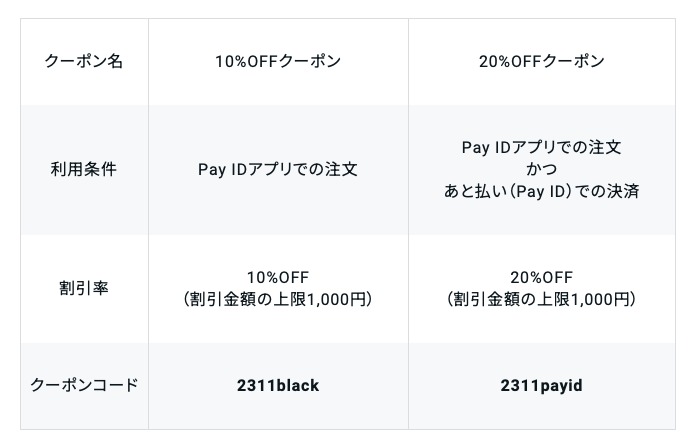This screenshot has width=689, height=441.
Task: Click the 割引率 row label
Action: (83, 288)
